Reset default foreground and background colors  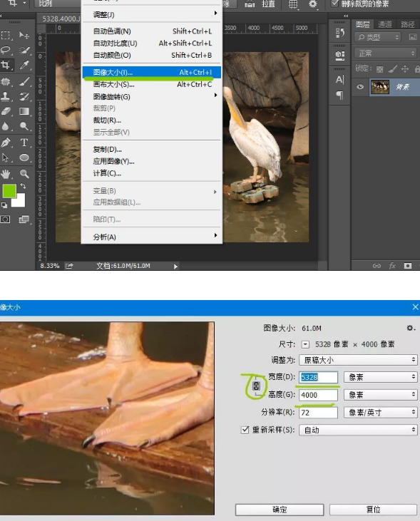tap(4, 205)
